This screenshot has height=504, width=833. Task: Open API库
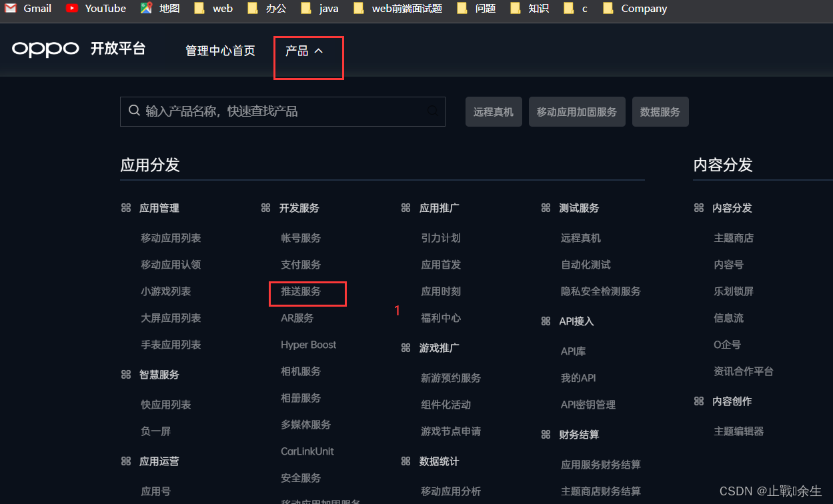pos(574,351)
